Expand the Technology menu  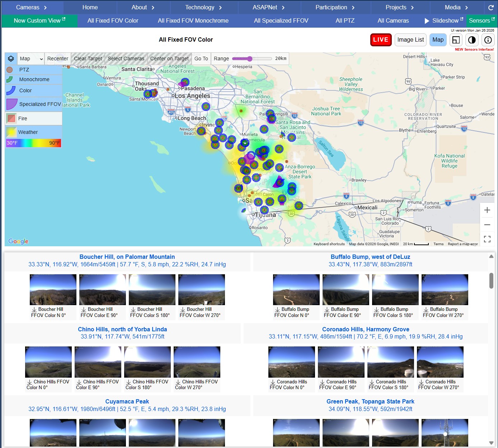pyautogui.click(x=203, y=8)
